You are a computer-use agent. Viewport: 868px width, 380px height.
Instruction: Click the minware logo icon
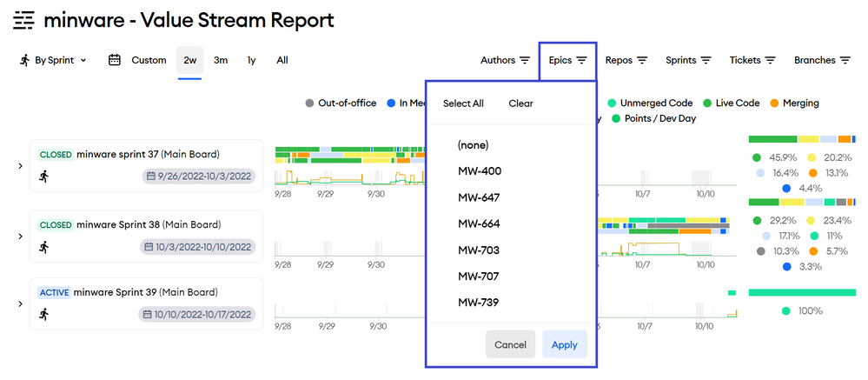pos(23,21)
